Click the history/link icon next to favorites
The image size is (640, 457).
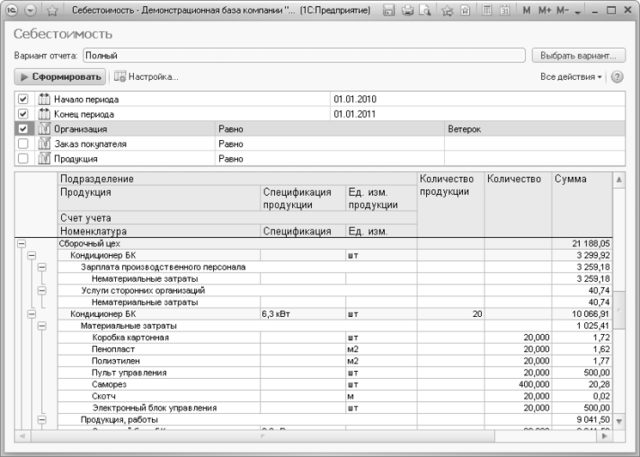[x=465, y=11]
